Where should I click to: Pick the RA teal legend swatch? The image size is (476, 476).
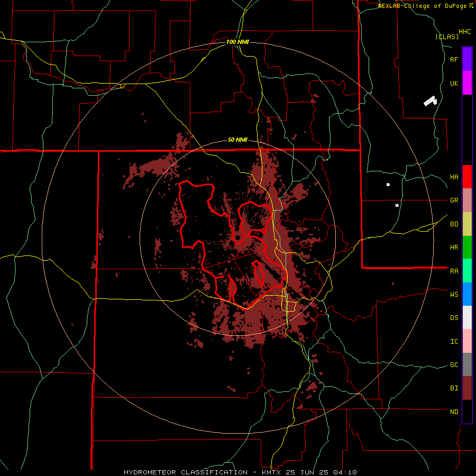tap(467, 271)
